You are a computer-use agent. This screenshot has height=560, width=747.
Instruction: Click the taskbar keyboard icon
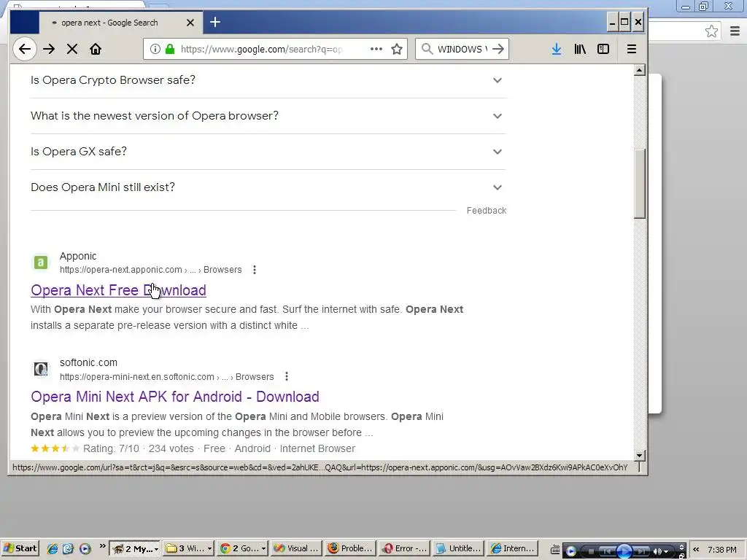555,550
